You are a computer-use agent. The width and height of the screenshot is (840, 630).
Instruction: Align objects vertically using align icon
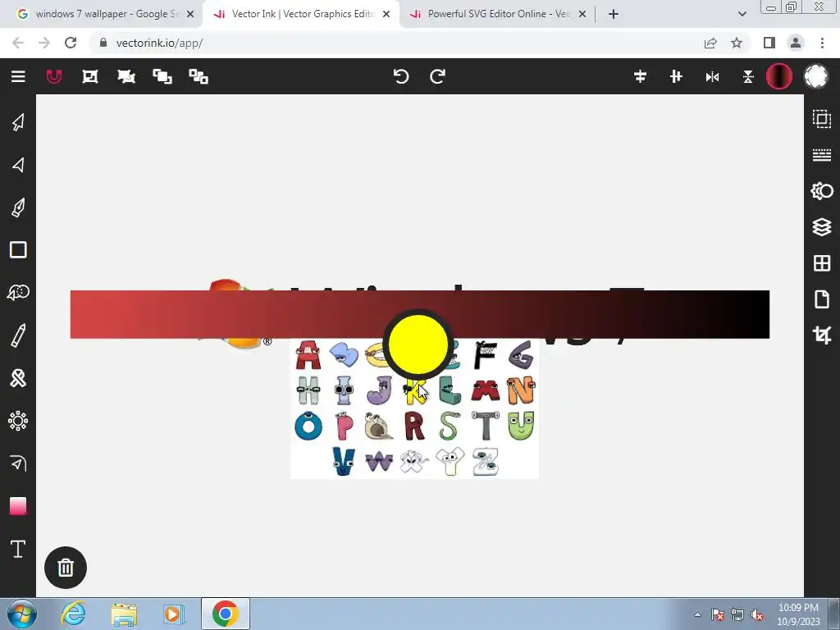tap(676, 76)
